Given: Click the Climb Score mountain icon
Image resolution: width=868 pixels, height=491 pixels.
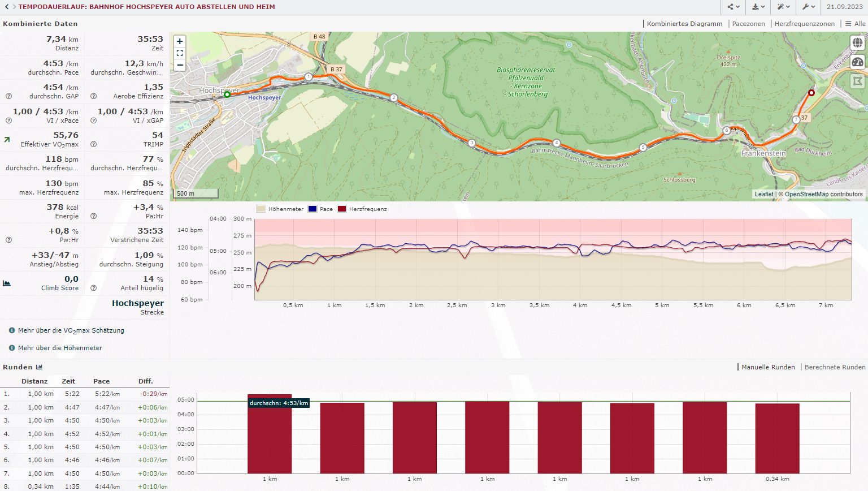Looking at the screenshot, I should (x=7, y=283).
